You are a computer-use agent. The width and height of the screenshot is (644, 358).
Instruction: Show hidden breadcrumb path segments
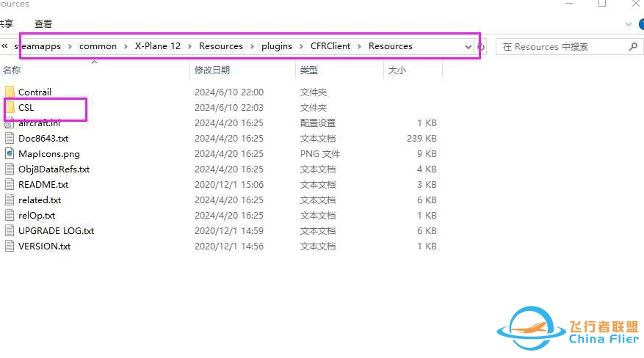pyautogui.click(x=4, y=46)
